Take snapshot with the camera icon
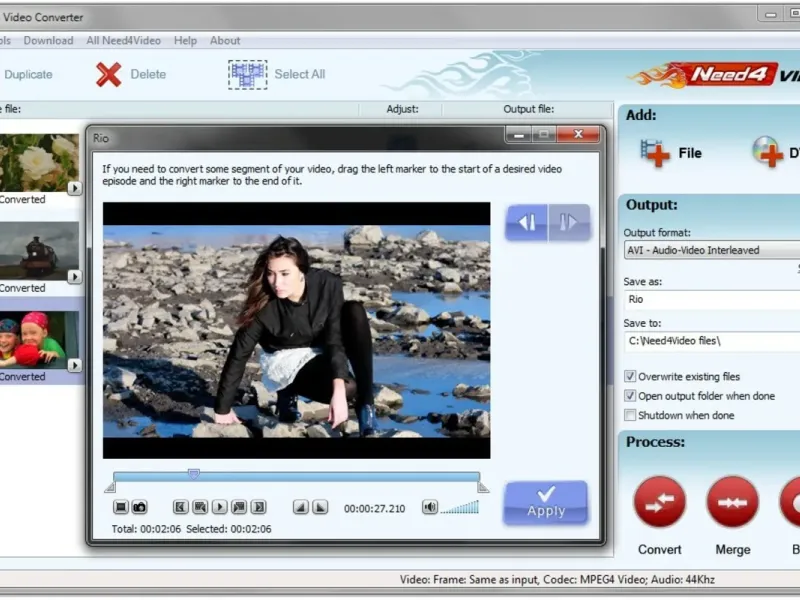The width and height of the screenshot is (800, 600). click(139, 507)
